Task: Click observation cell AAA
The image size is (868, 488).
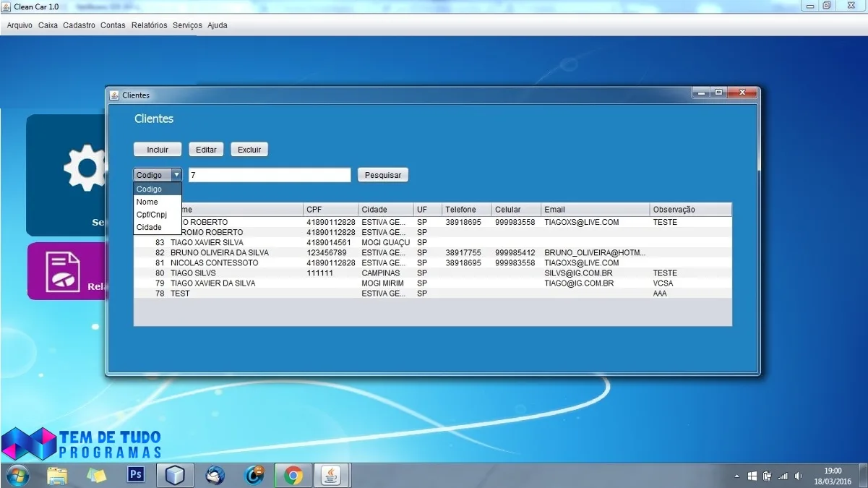Action: (691, 294)
